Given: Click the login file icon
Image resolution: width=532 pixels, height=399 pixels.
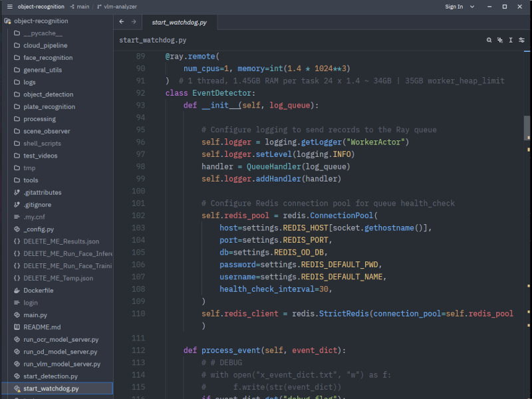Looking at the screenshot, I should (17, 303).
